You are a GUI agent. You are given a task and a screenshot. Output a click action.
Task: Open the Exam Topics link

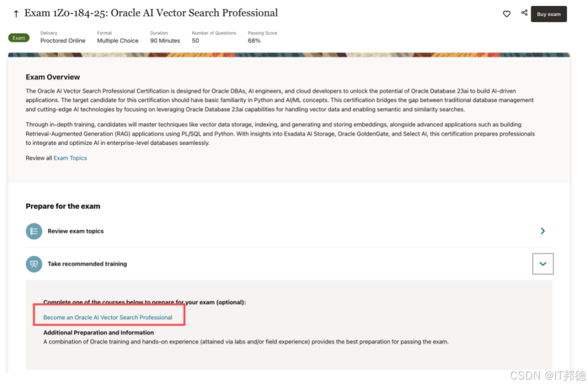(x=70, y=158)
